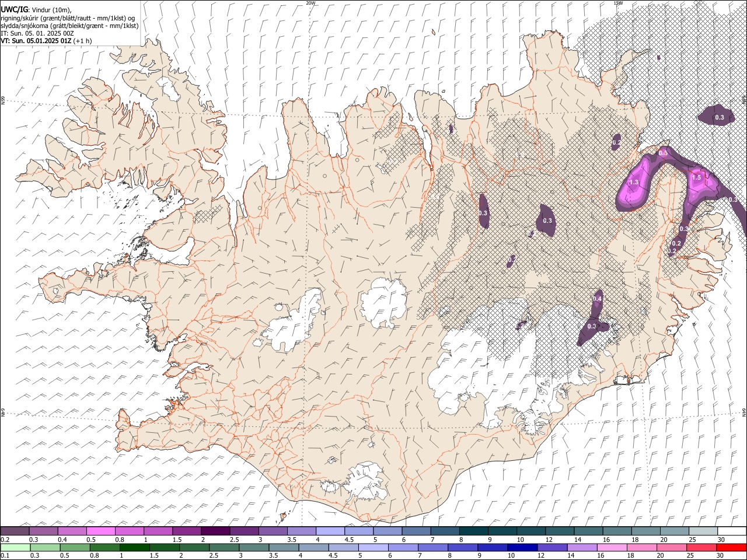Select top-row white swatch after 30

(732, 531)
